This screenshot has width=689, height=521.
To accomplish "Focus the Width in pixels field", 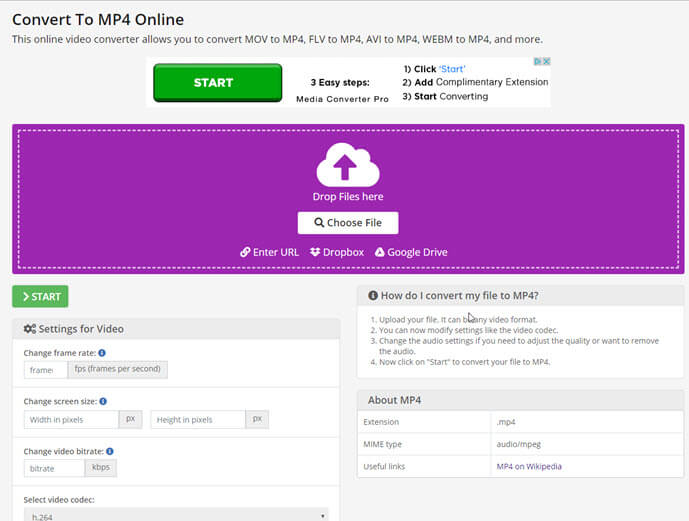I will tap(71, 420).
